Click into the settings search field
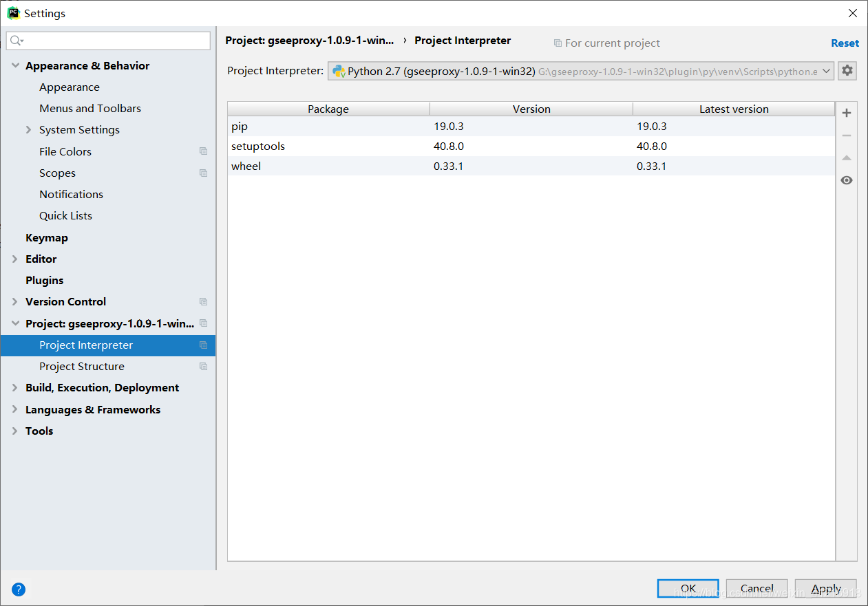The height and width of the screenshot is (606, 868). tap(109, 41)
